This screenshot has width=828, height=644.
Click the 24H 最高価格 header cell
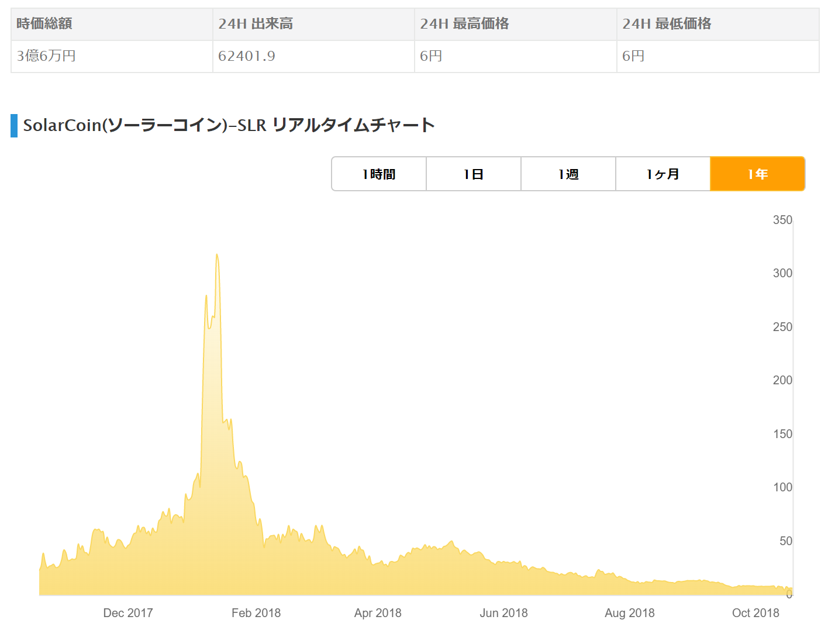(464, 24)
